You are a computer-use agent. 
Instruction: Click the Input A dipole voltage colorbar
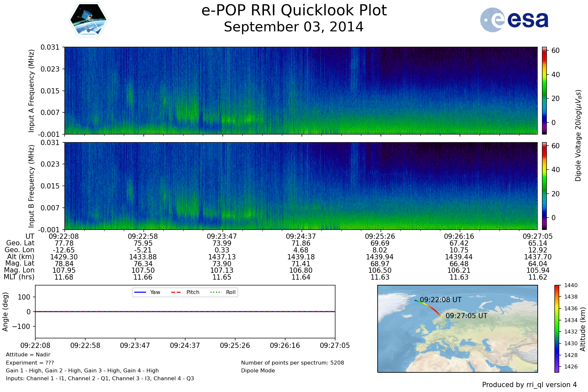click(x=544, y=90)
